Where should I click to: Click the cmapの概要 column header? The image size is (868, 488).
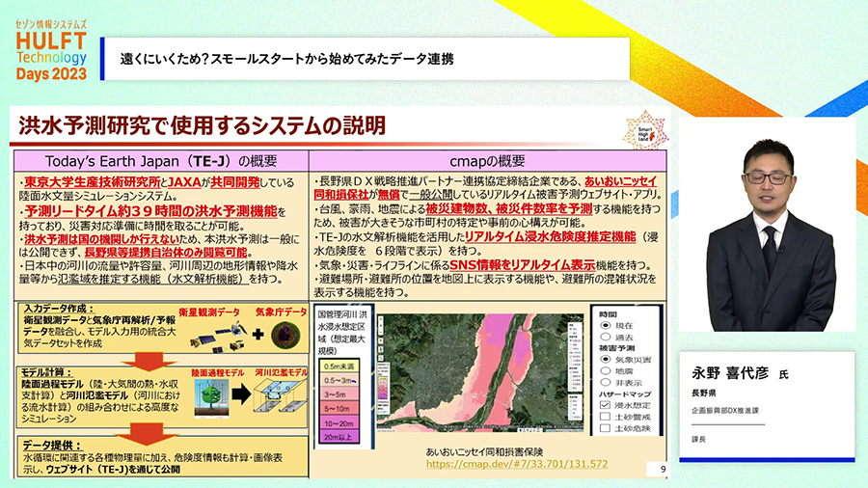point(489,160)
